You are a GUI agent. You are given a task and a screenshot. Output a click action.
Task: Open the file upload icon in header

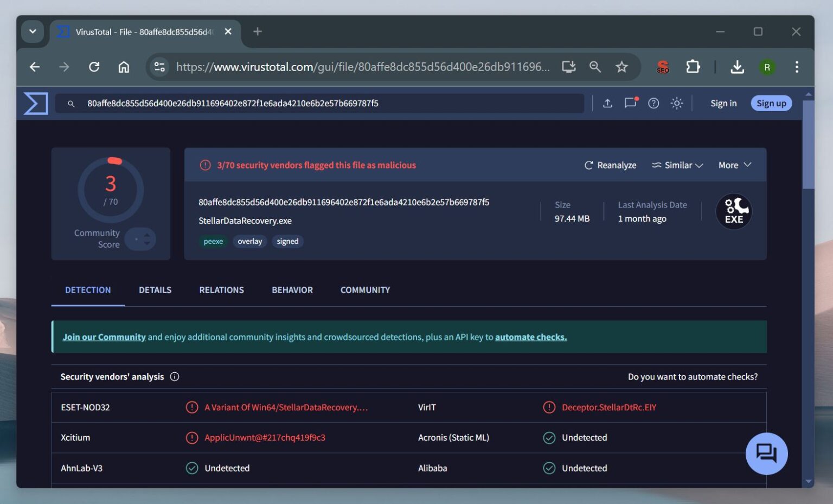coord(608,103)
